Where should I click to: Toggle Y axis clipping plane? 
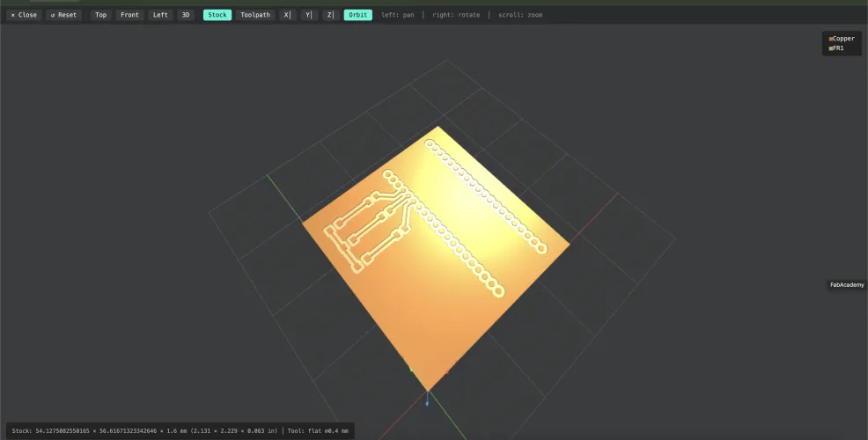click(309, 15)
